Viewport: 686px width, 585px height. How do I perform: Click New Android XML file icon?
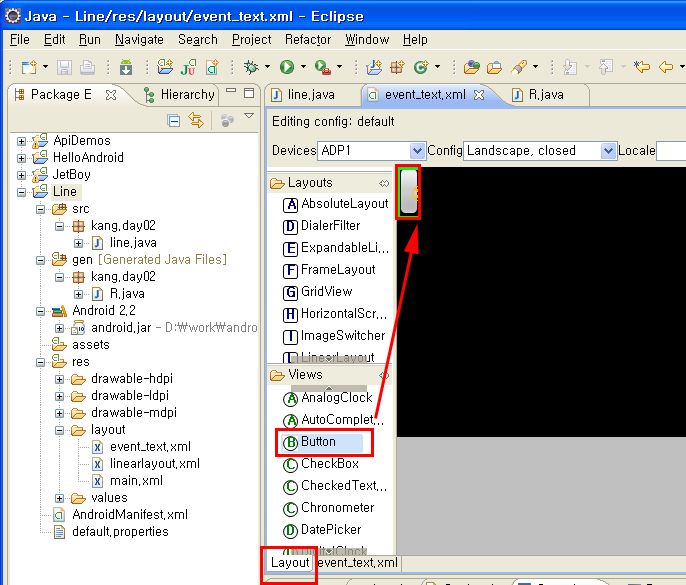(x=212, y=67)
